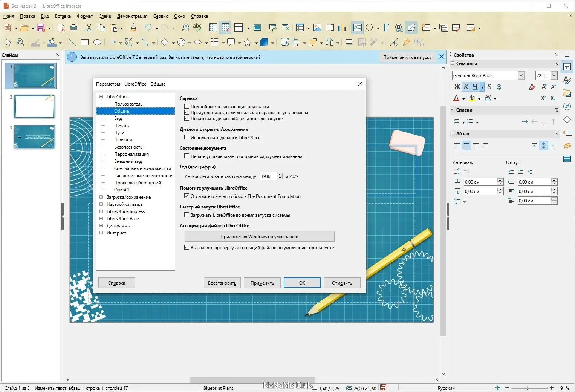The height and width of the screenshot is (392, 575).
Task: Check 'Использовать диалоги LibreOffice' option
Action: [x=187, y=138]
